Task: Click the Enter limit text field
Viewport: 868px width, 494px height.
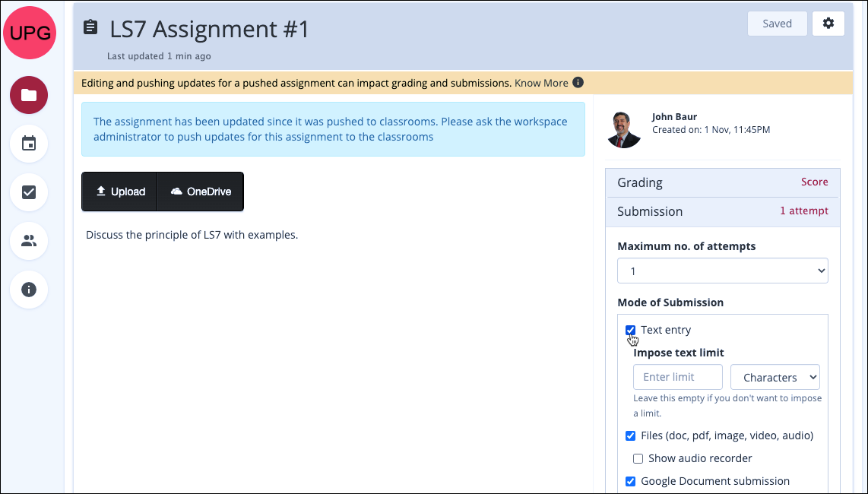Action: (x=677, y=377)
